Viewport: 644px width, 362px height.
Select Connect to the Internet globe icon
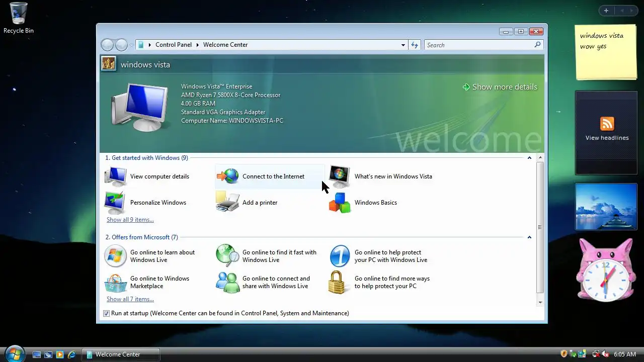pyautogui.click(x=228, y=176)
